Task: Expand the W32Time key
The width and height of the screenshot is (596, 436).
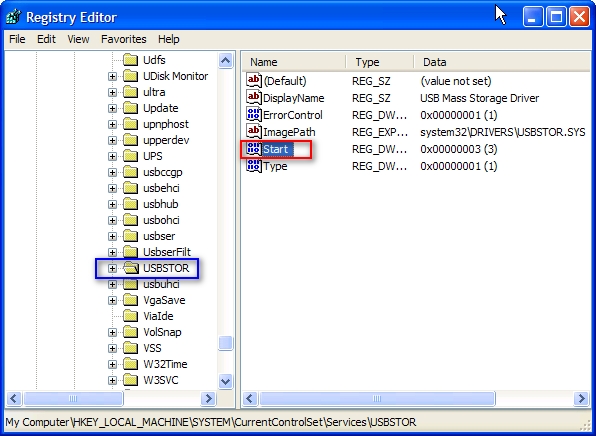Action: click(x=112, y=364)
